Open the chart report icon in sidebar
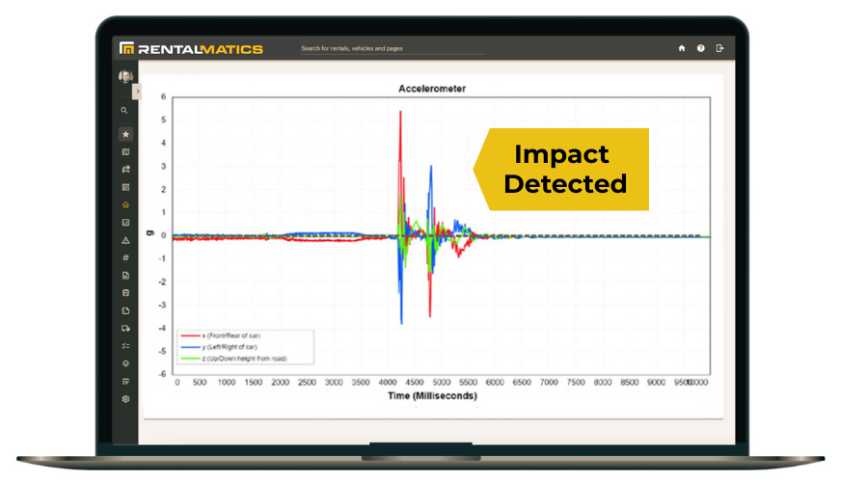Viewport: 868px width, 482px height. (x=125, y=223)
